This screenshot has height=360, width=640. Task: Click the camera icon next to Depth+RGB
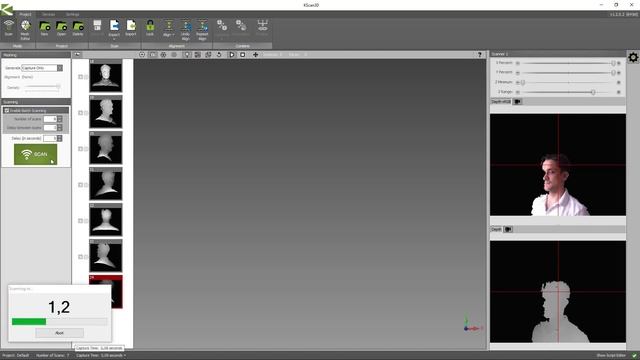pyautogui.click(x=518, y=102)
